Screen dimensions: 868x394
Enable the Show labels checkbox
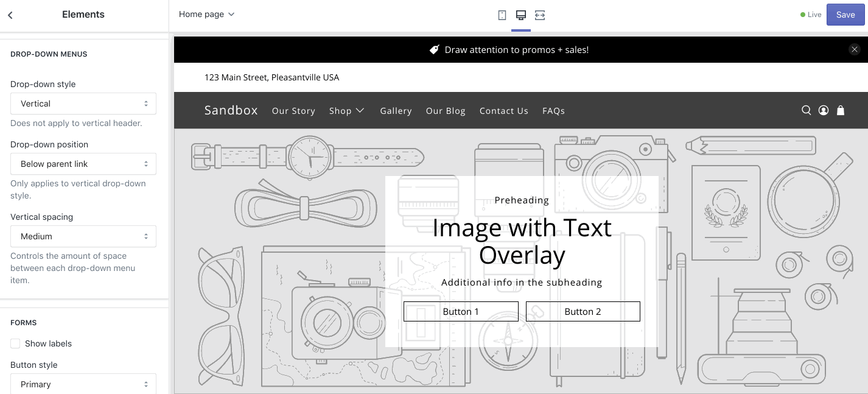15,343
